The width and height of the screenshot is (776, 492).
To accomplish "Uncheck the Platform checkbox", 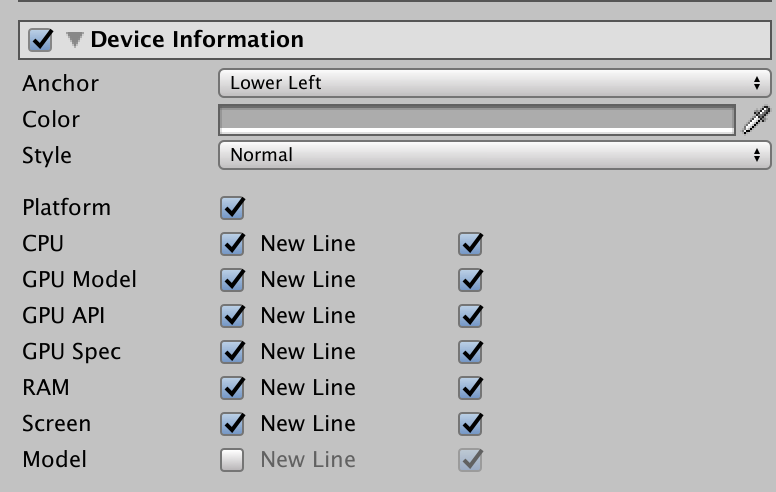I will (x=232, y=208).
